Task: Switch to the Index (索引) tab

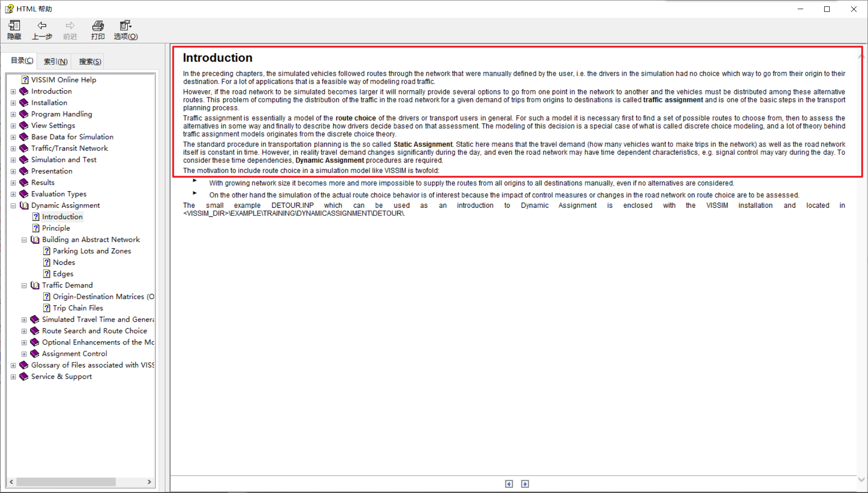Action: click(56, 62)
